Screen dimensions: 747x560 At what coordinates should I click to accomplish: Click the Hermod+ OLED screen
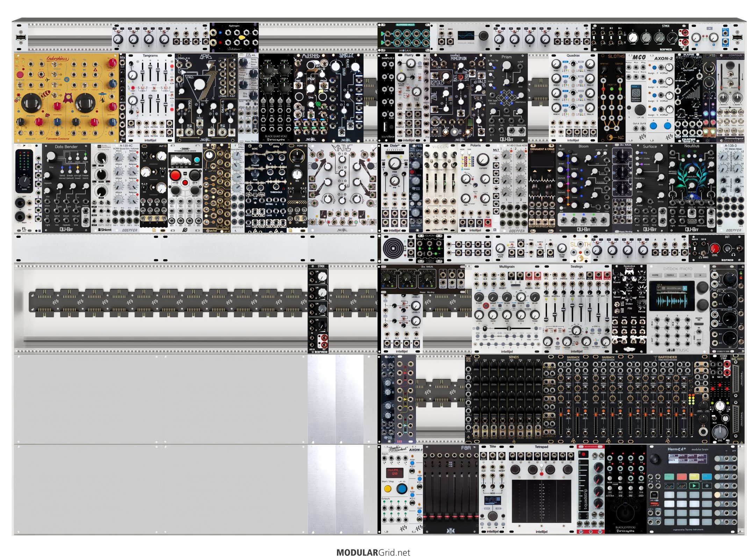pyautogui.click(x=688, y=459)
